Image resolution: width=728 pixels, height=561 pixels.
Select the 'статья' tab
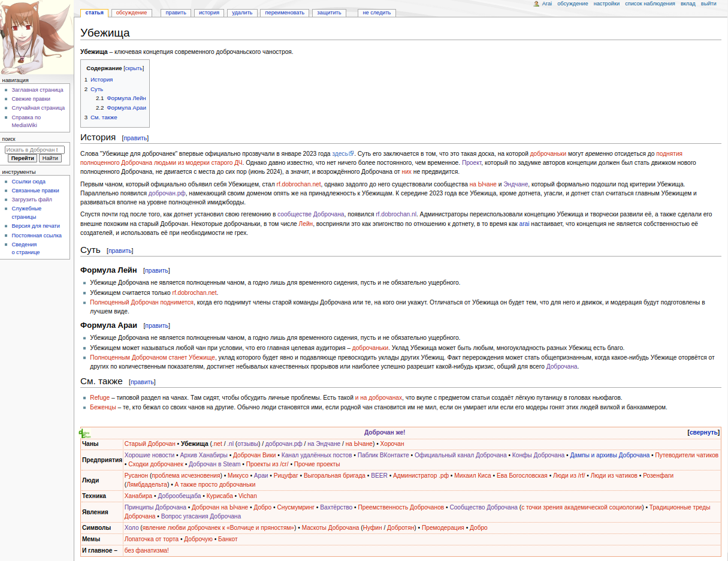pyautogui.click(x=94, y=12)
